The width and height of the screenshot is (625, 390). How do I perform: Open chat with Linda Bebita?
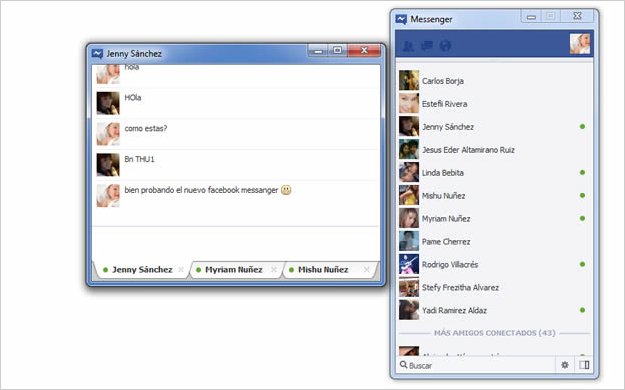[494, 173]
